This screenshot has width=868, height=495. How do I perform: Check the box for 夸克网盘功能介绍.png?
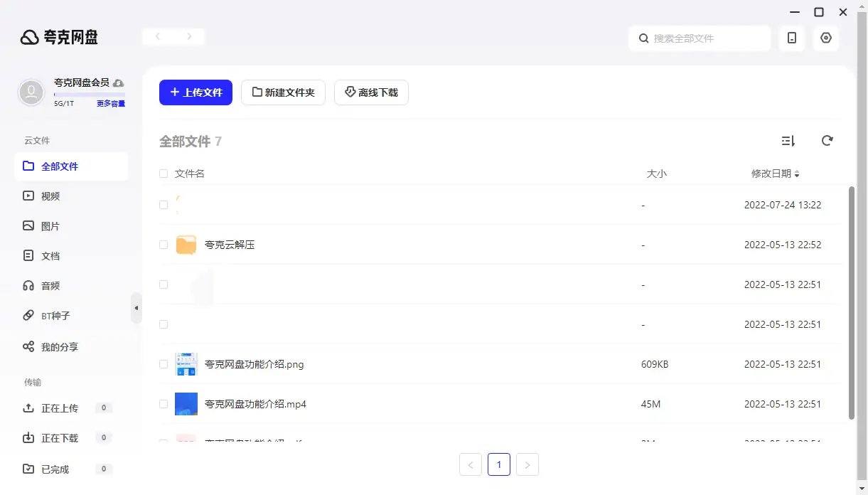click(164, 364)
